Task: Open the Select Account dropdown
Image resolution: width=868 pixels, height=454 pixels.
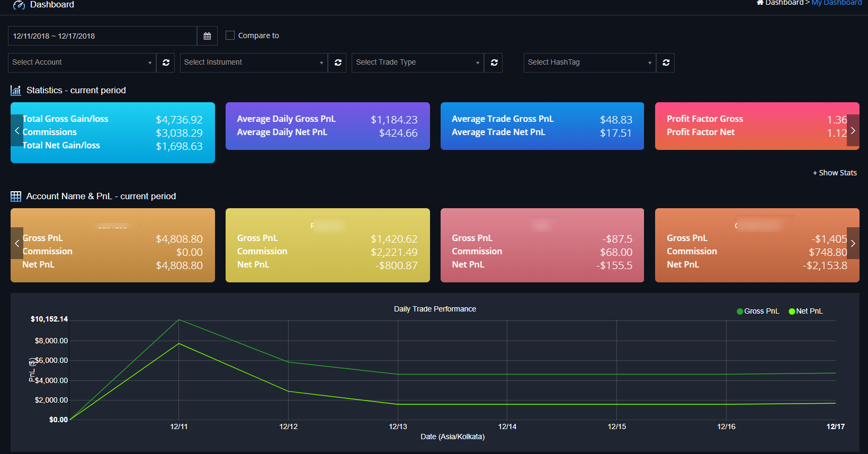Action: pos(82,63)
